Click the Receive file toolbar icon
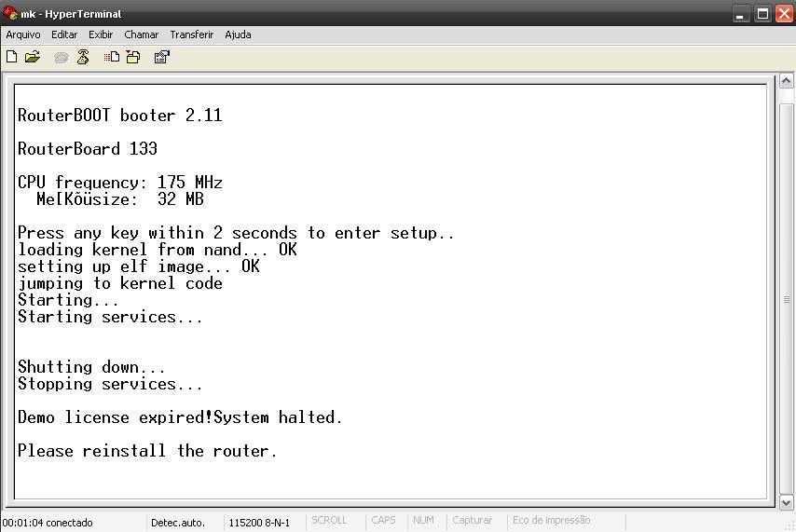Screen dimensions: 796x532 [133, 57]
